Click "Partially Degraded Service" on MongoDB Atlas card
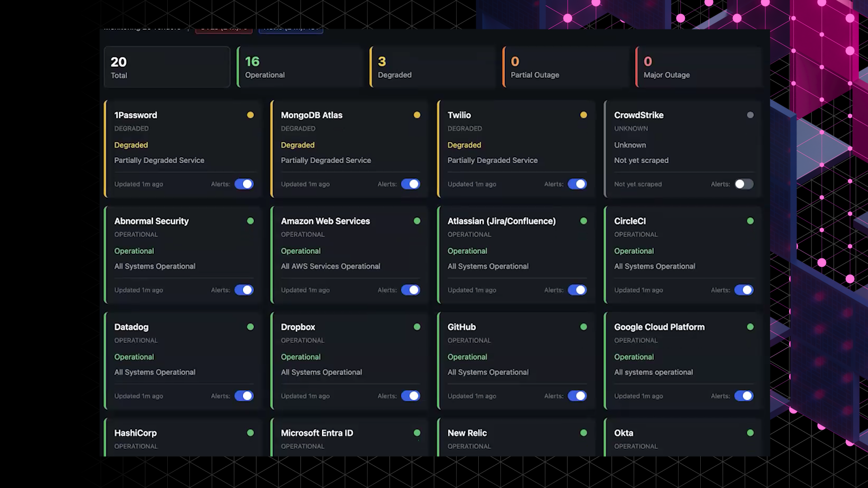 pyautogui.click(x=325, y=160)
